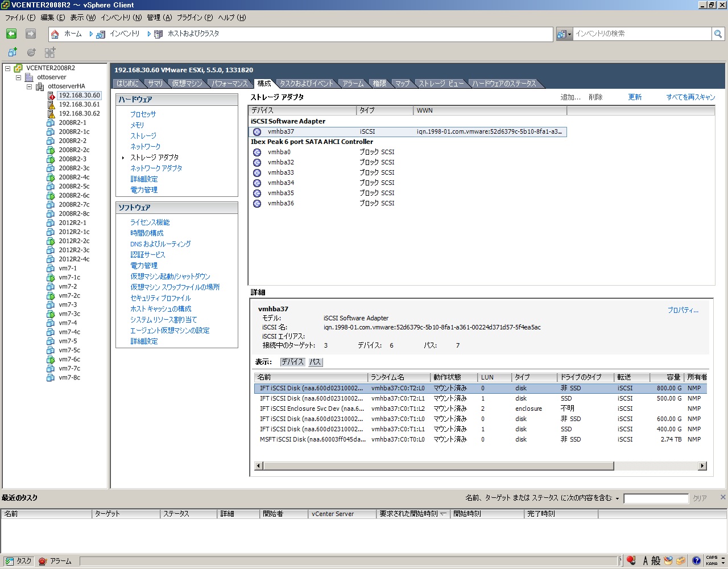This screenshot has height=569, width=728.
Task: Click the add inventory object toolbar icon
Action: pos(12,52)
